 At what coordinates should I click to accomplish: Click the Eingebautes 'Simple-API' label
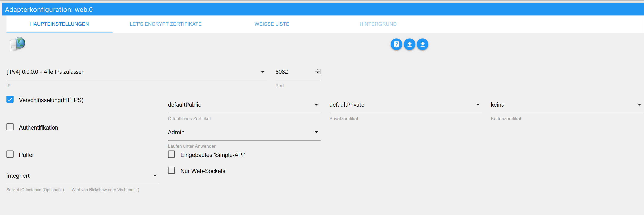point(212,155)
